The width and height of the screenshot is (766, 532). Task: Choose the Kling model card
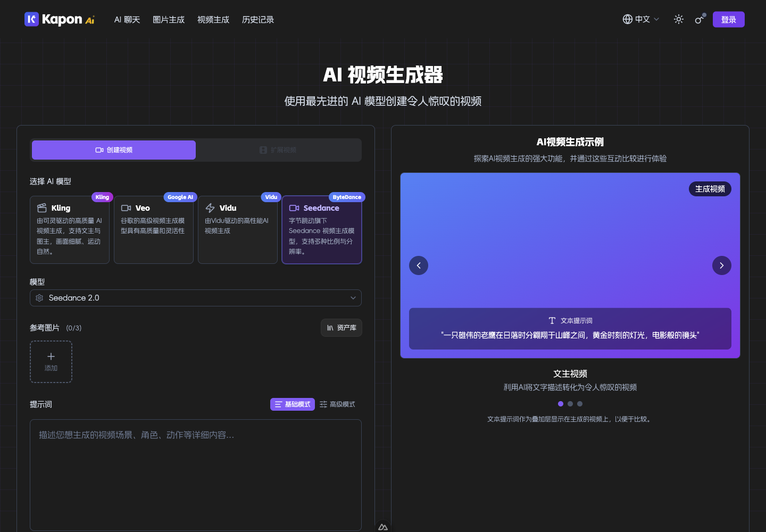pos(70,230)
